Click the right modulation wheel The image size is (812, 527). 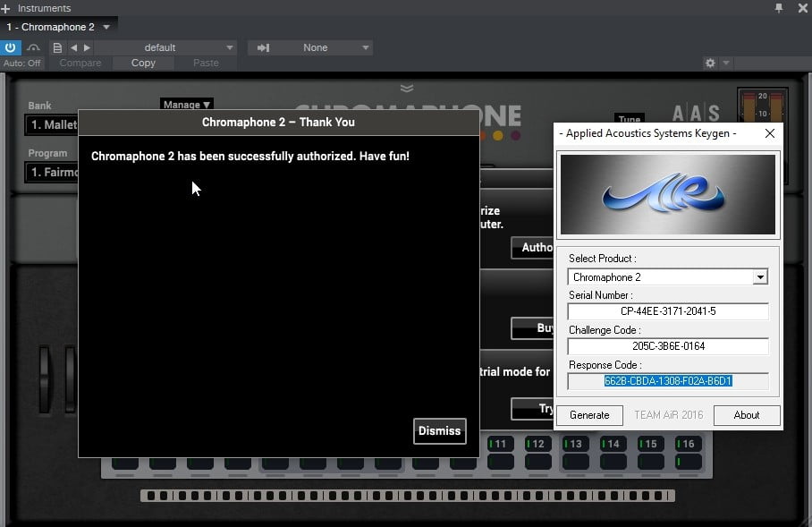(x=70, y=379)
